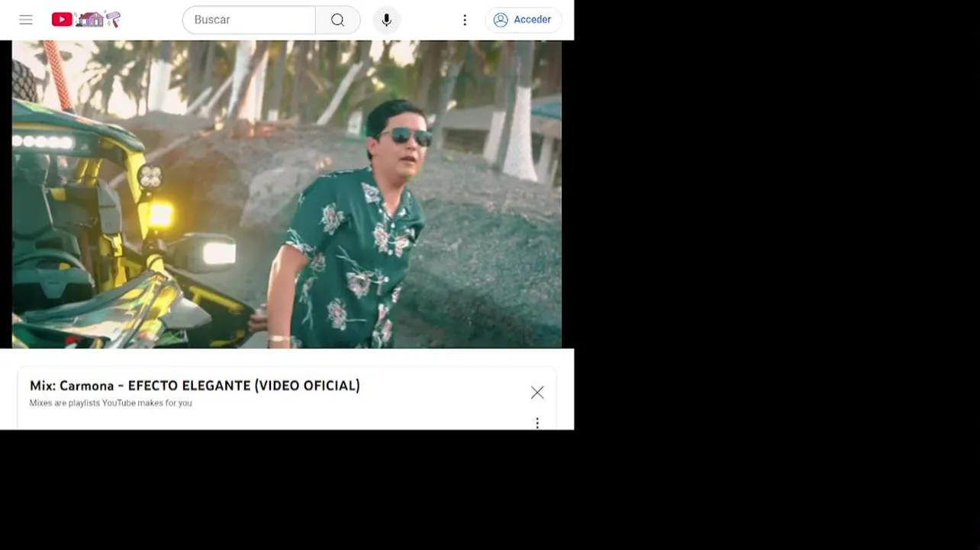Start voice search with microphone

click(386, 20)
